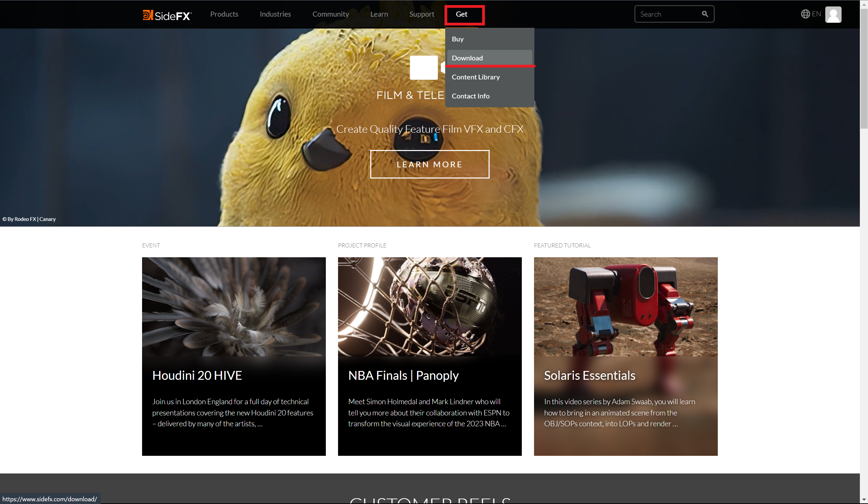Open the Learn menu
This screenshot has height=504, width=868.
(x=379, y=14)
